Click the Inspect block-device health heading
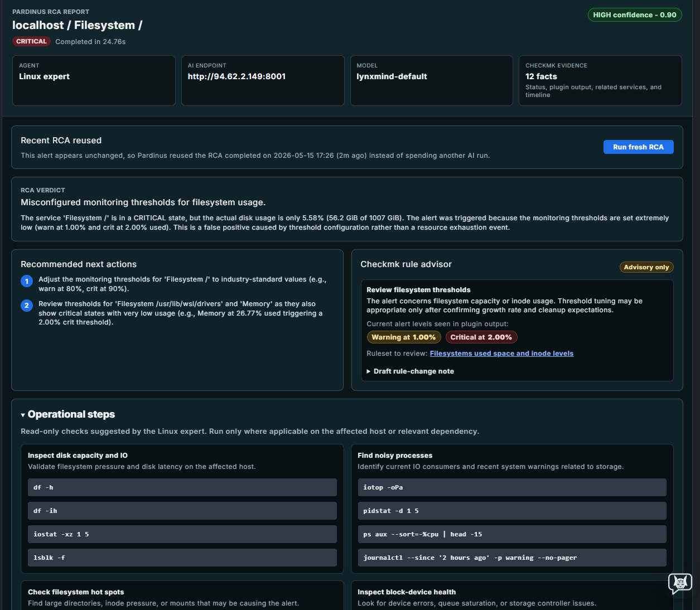Image resolution: width=700 pixels, height=610 pixels. pyautogui.click(x=407, y=592)
